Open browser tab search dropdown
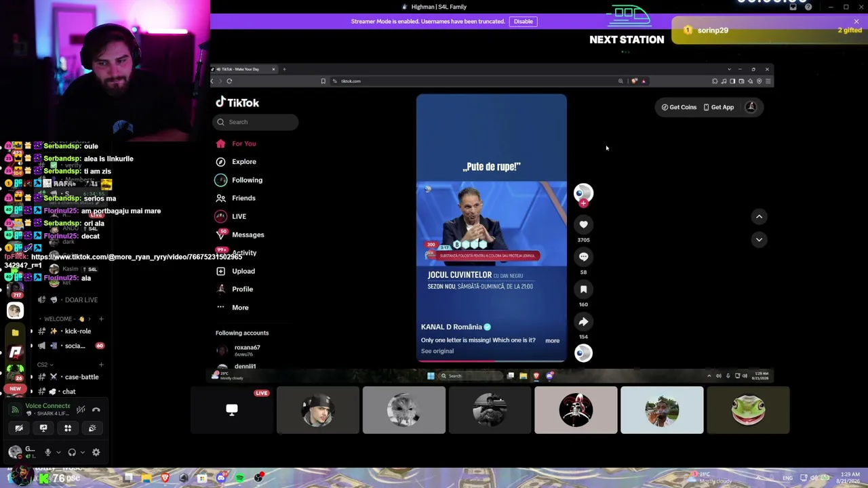This screenshot has height=488, width=868. [729, 69]
